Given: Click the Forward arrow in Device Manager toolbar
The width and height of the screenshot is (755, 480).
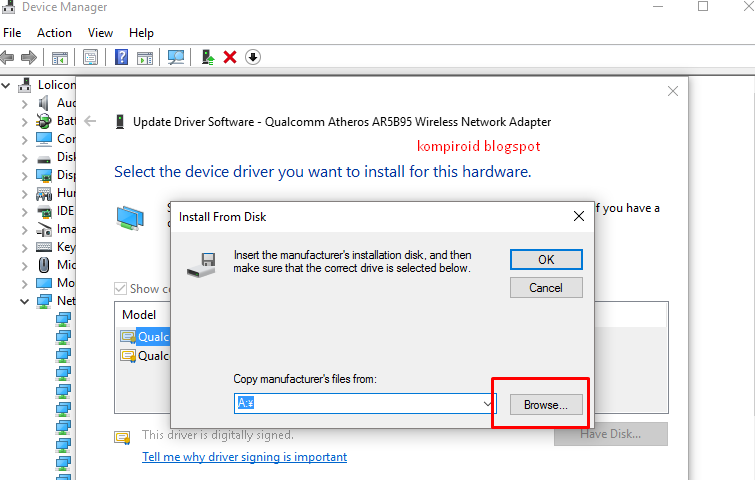Looking at the screenshot, I should [x=29, y=58].
